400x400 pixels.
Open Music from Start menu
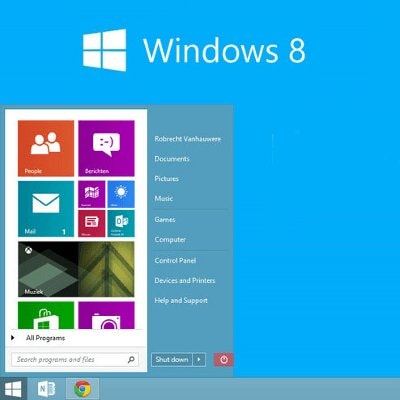163,198
